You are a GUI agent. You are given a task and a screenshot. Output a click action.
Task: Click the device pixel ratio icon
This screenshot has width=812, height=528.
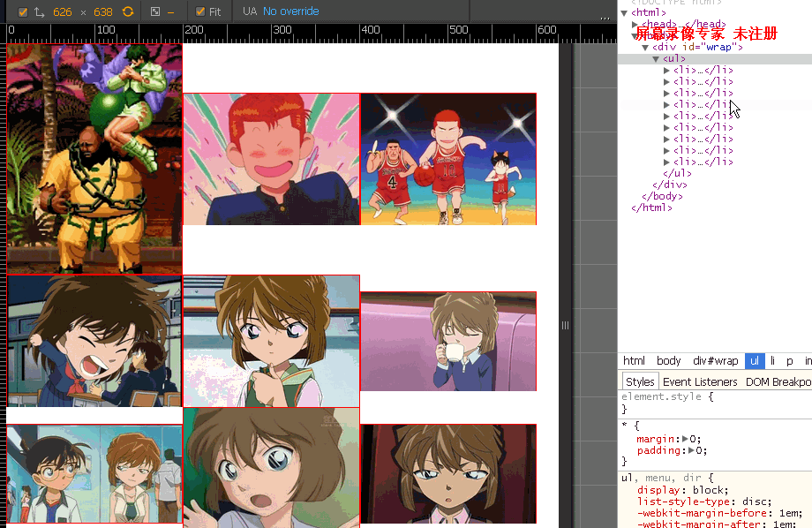pyautogui.click(x=154, y=11)
